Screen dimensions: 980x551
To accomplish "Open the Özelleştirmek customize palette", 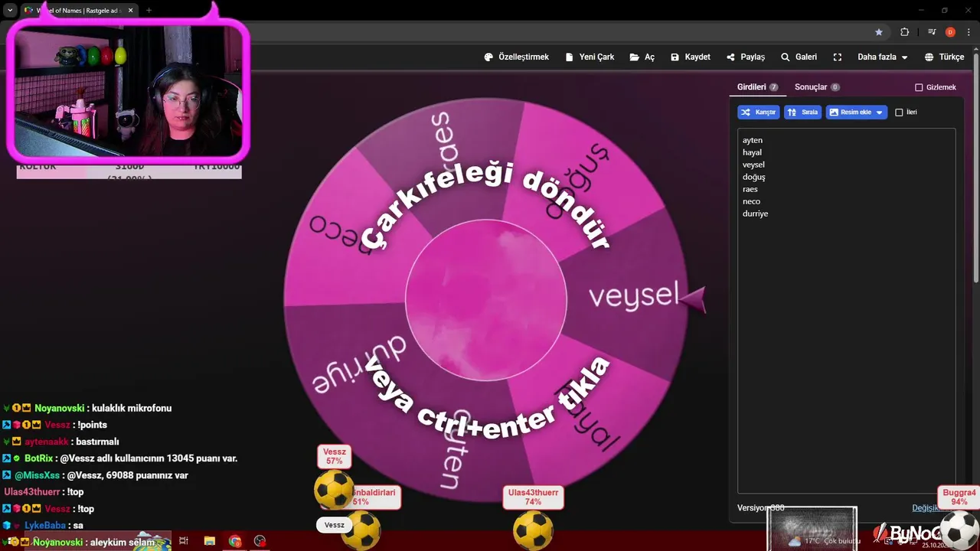I will tap(516, 57).
